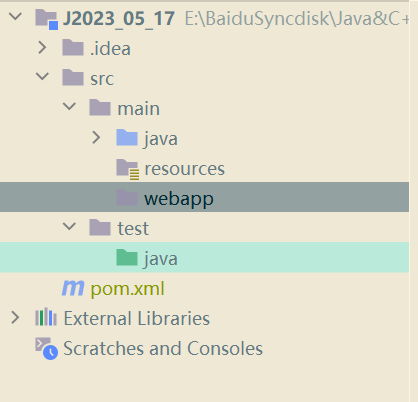This screenshot has height=402, width=418.
Task: Expand the java folder under main
Action: tap(96, 137)
